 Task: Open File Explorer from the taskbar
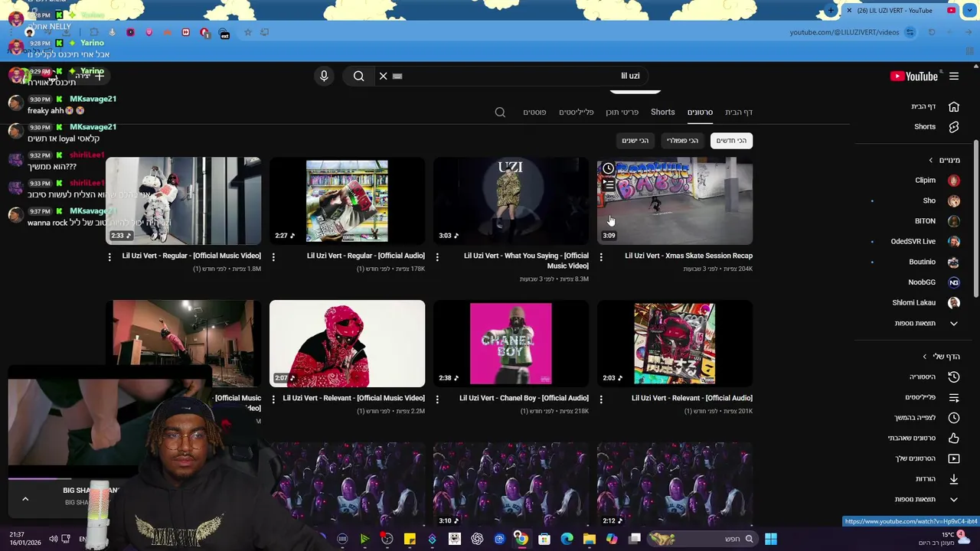(590, 539)
